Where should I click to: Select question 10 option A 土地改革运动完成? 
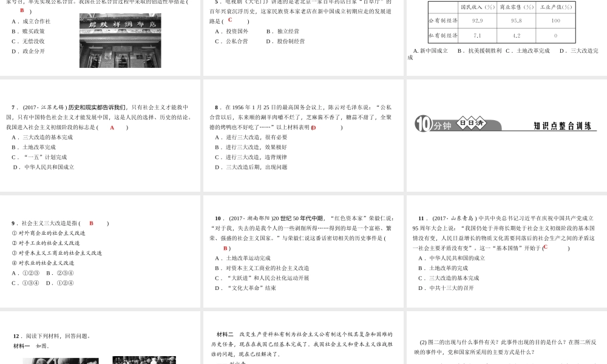point(243,258)
